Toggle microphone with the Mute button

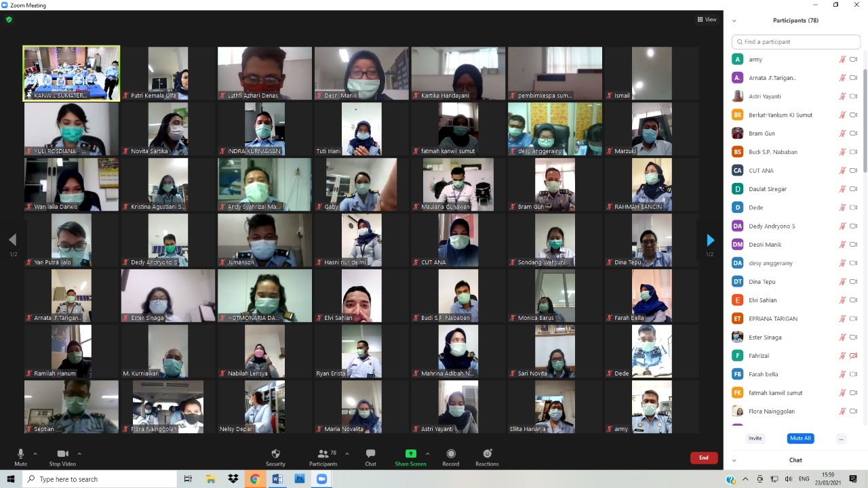[x=20, y=454]
